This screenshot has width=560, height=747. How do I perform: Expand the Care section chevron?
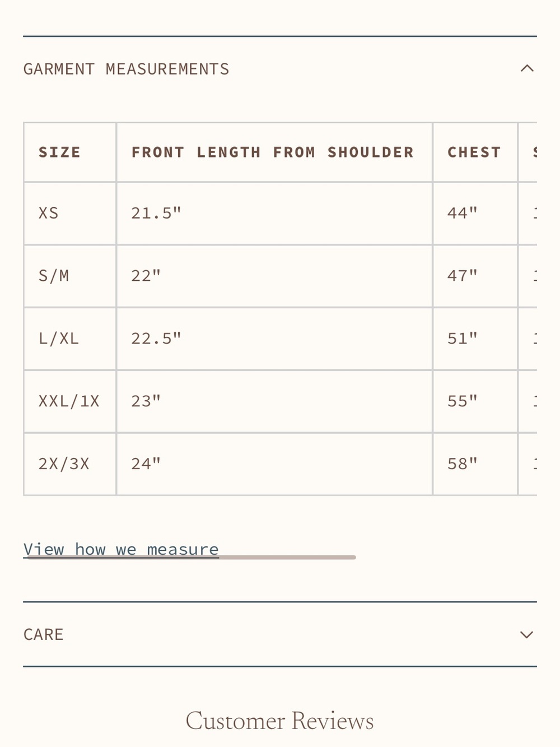[526, 634]
